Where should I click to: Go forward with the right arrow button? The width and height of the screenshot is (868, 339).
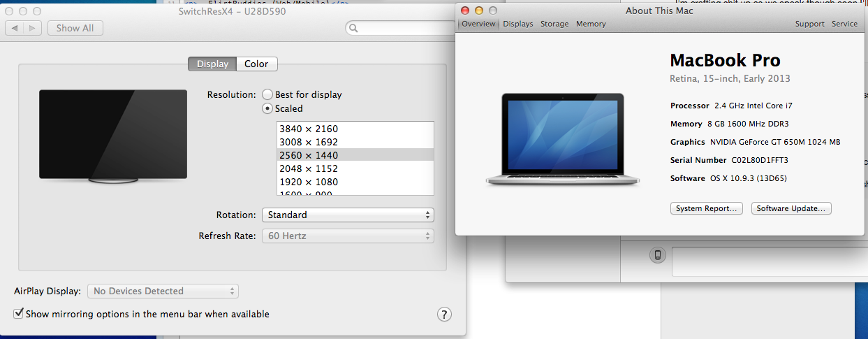[x=33, y=28]
